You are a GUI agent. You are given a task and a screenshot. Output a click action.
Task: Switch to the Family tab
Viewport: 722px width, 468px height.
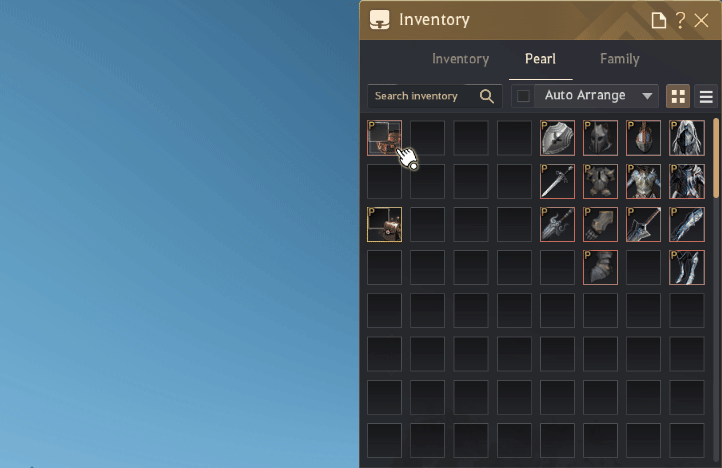620,59
